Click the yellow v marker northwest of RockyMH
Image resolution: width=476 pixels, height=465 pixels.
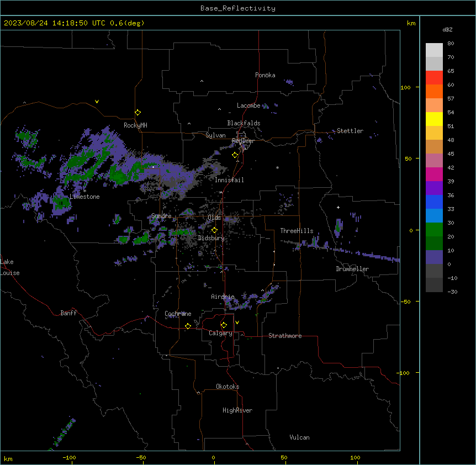coord(97,102)
